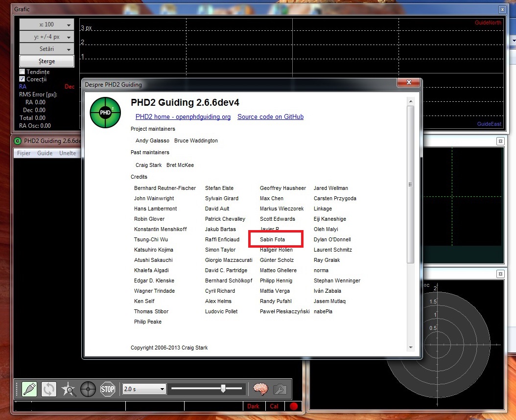Open the Fișier menu
Viewport: 516px width, 420px height.
coord(23,153)
